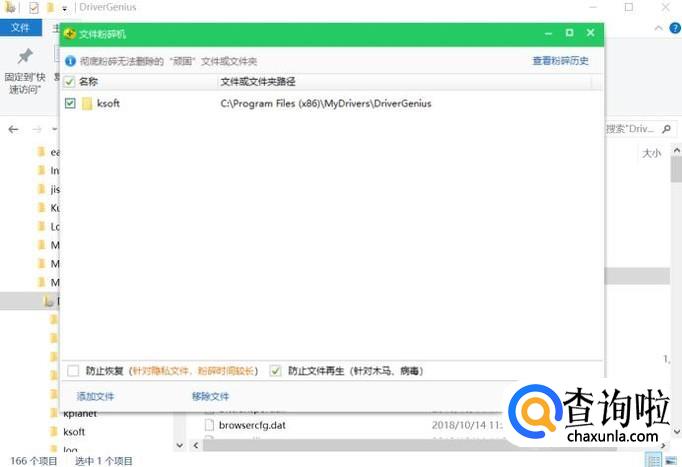Click the file list horizontal scroll left arrow
Viewport: 682px width, 467px height.
(x=196, y=445)
